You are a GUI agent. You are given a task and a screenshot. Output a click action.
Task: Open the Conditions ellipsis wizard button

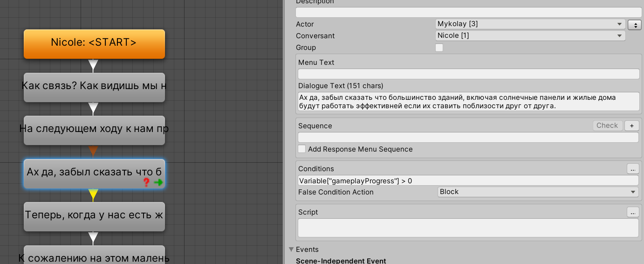632,168
